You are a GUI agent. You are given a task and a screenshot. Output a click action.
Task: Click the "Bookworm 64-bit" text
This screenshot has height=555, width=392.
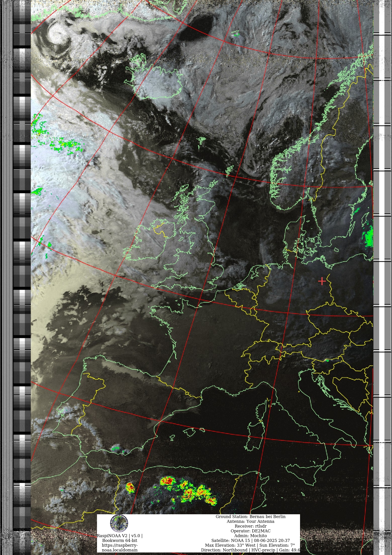pos(120,540)
